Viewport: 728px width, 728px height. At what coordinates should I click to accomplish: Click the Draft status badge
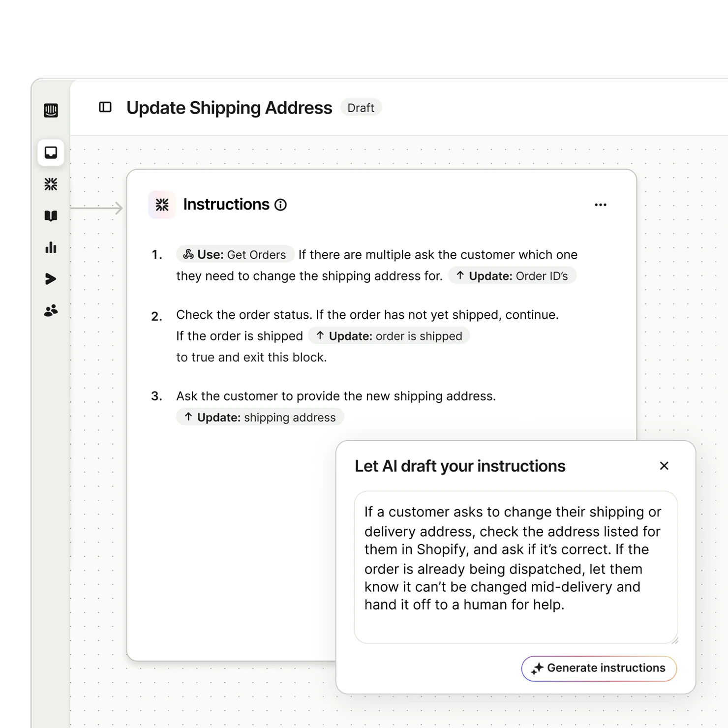[x=361, y=108]
